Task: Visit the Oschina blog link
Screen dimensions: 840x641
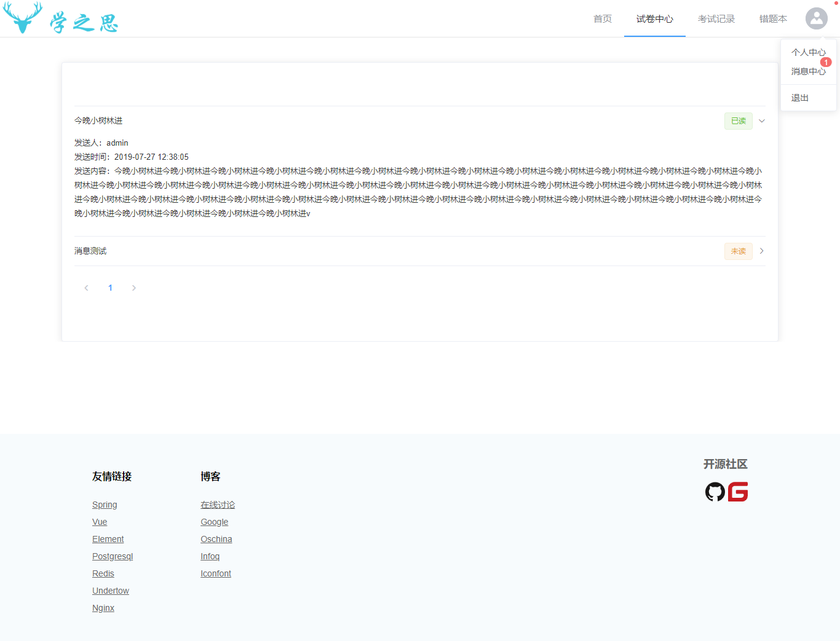Action: point(216,539)
